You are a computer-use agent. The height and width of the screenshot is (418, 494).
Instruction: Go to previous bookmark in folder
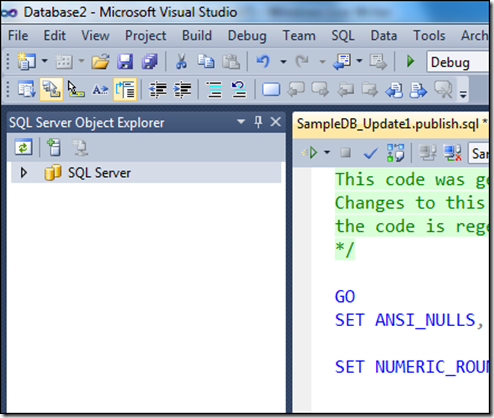tap(345, 90)
